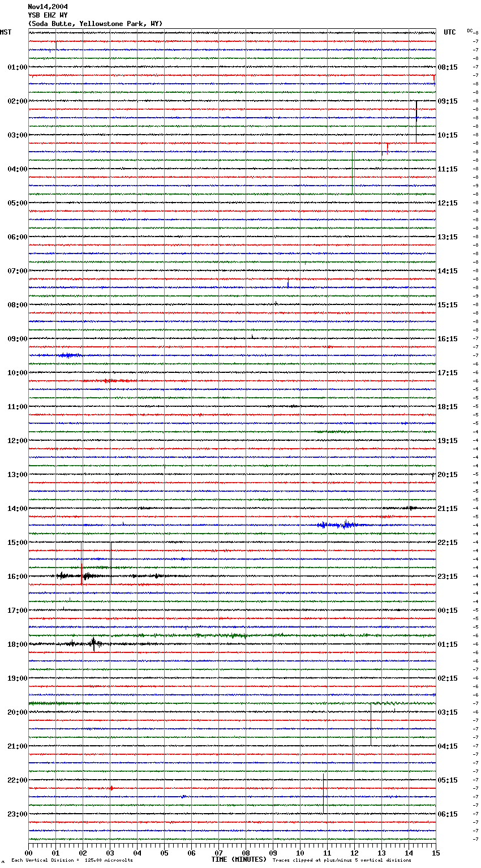Select the 12:00 MST time label
Viewport: 481px width, 868px height.
[18, 441]
